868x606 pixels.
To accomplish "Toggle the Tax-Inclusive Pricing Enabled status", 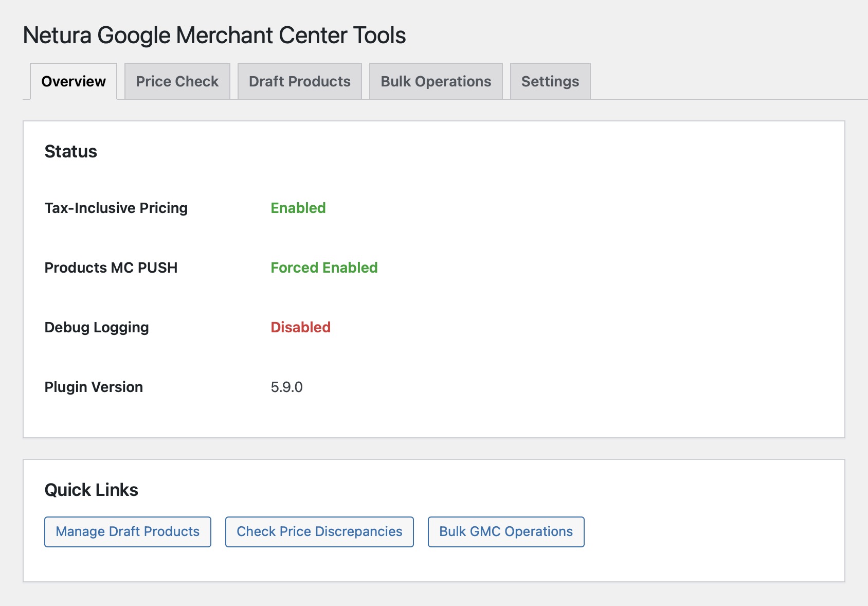I will tap(298, 208).
